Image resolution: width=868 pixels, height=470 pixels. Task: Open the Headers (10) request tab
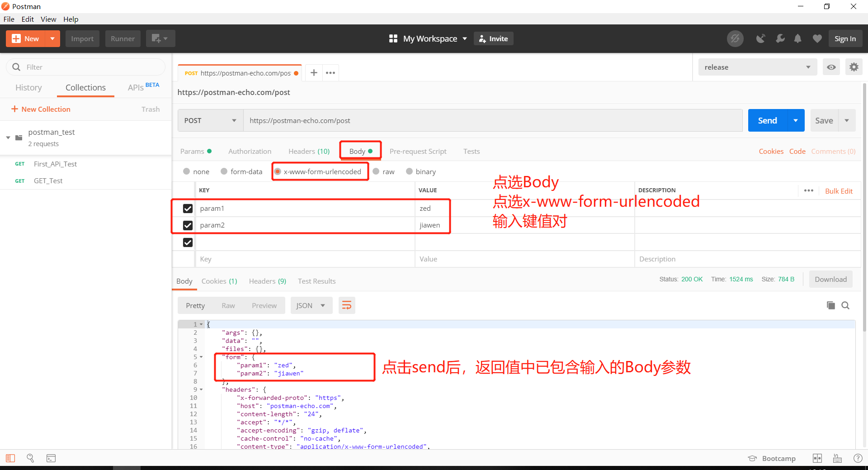point(309,151)
